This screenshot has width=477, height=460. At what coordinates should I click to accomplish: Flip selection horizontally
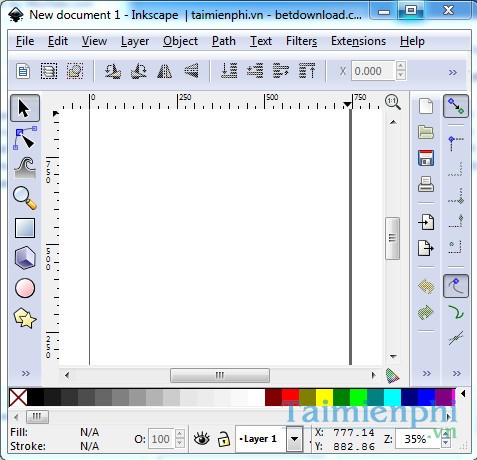pos(165,71)
